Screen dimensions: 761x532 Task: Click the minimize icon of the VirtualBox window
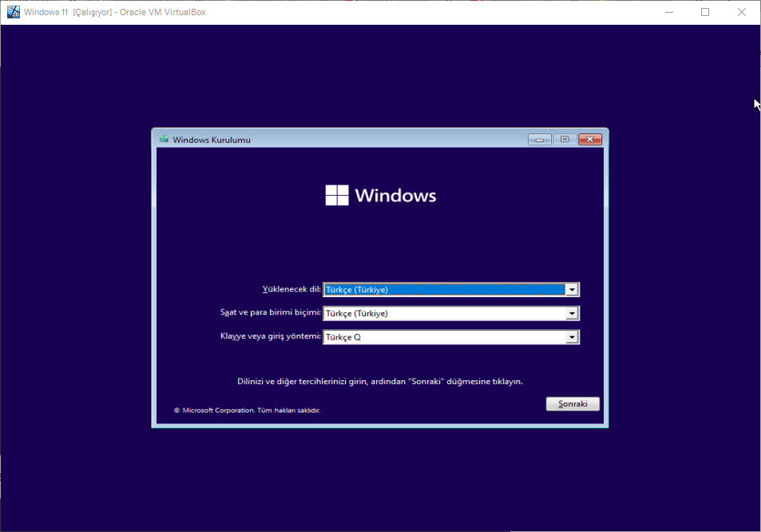pyautogui.click(x=668, y=12)
